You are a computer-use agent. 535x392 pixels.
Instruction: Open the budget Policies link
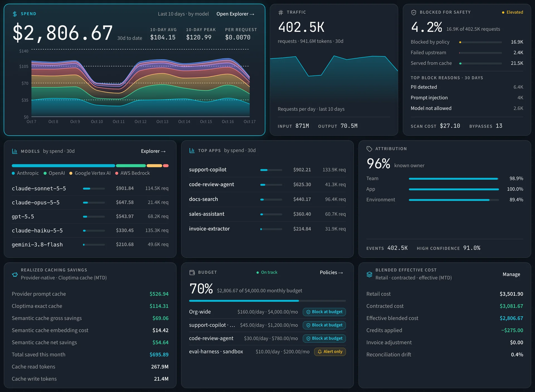click(331, 272)
